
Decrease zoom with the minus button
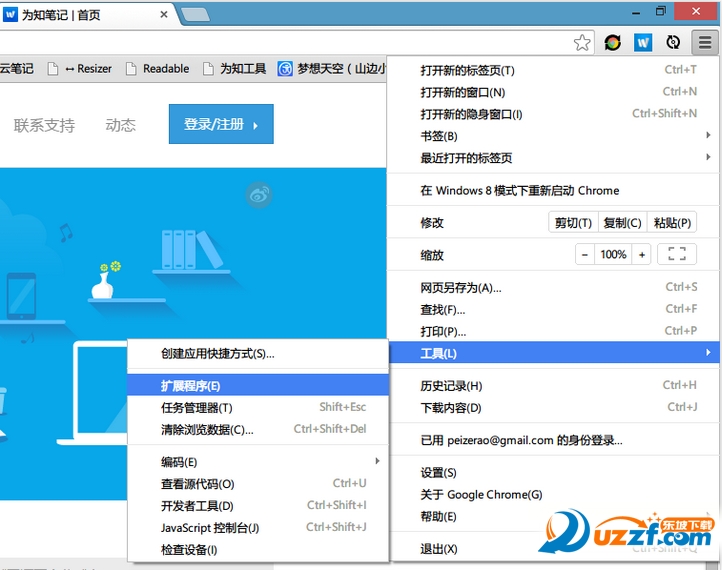(x=585, y=254)
